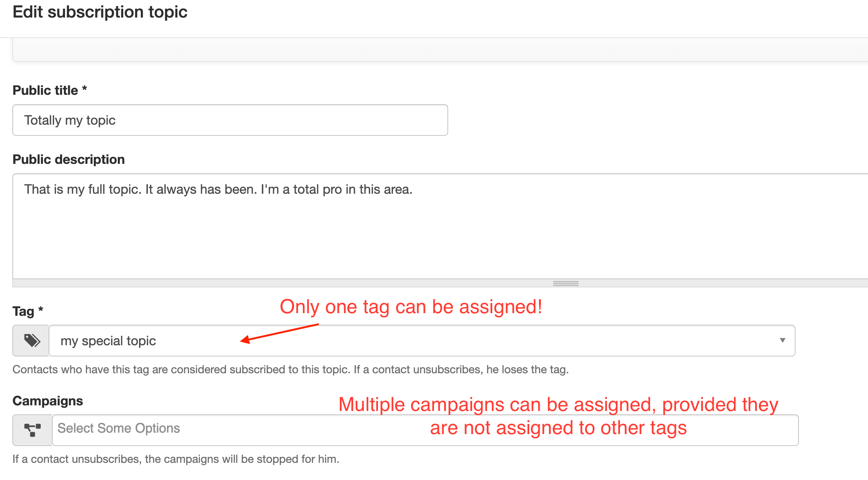Click the 'Public description' field label
This screenshot has width=868, height=480.
point(69,159)
